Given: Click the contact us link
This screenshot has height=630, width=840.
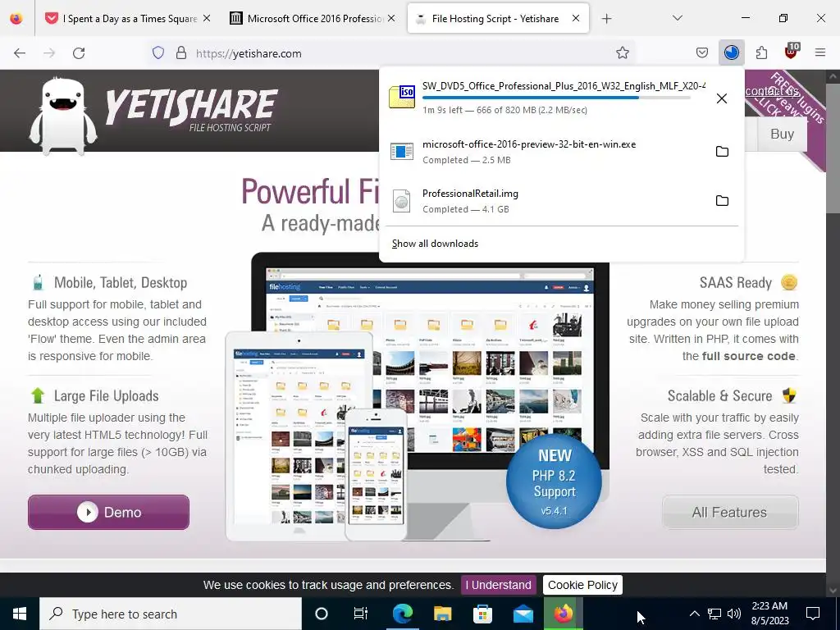Looking at the screenshot, I should pos(772,91).
